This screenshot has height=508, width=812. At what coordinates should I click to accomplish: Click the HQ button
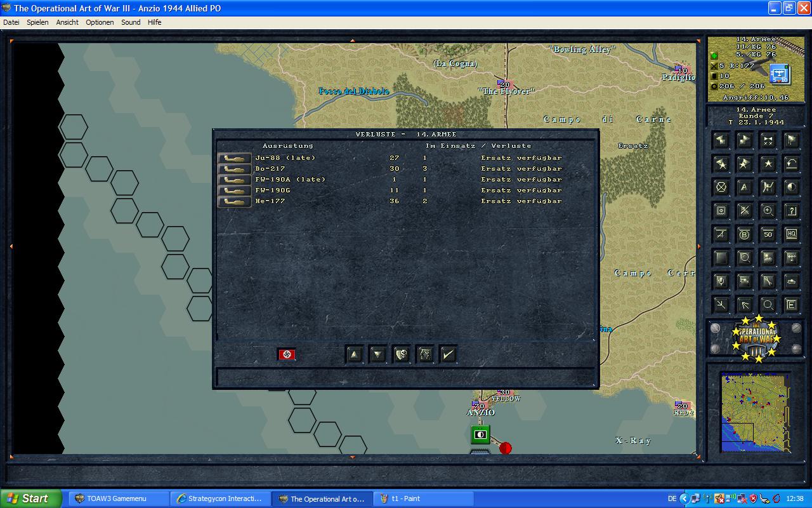(x=791, y=234)
